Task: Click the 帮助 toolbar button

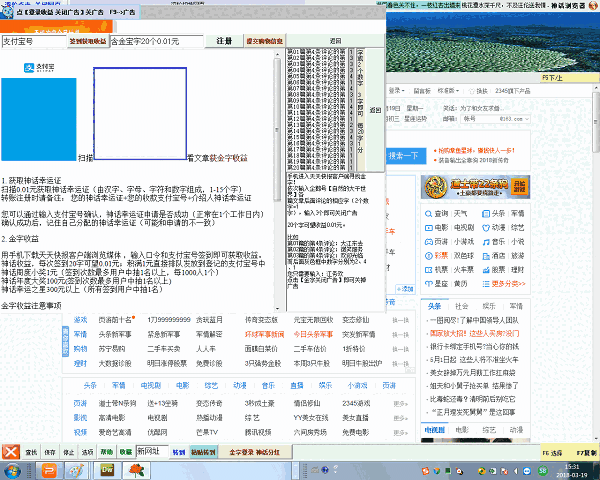Action: [106, 452]
